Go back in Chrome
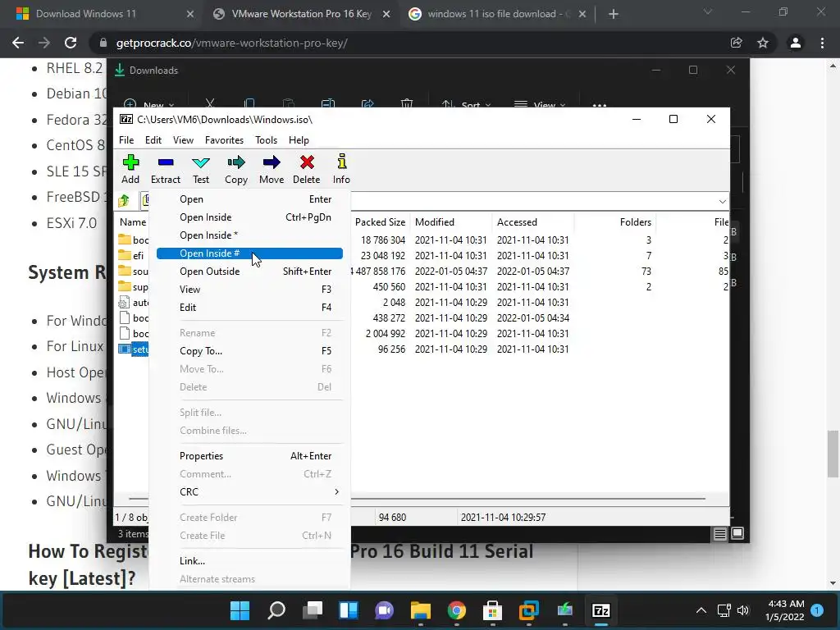 click(18, 43)
